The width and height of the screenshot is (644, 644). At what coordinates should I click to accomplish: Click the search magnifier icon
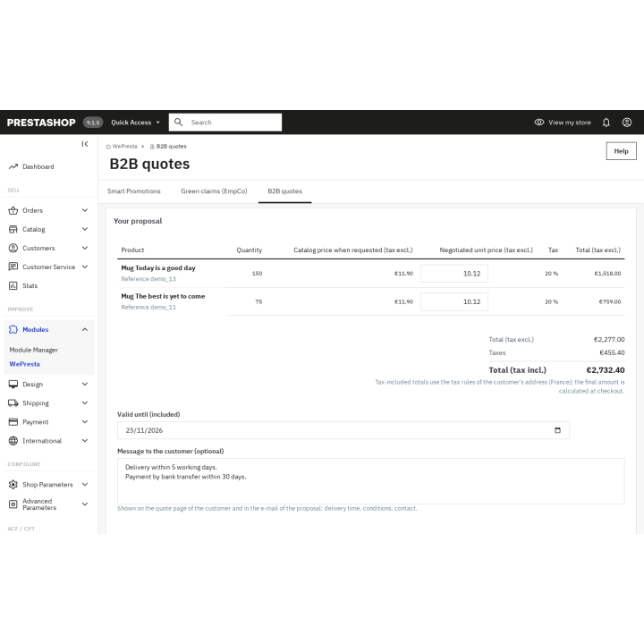click(x=178, y=123)
